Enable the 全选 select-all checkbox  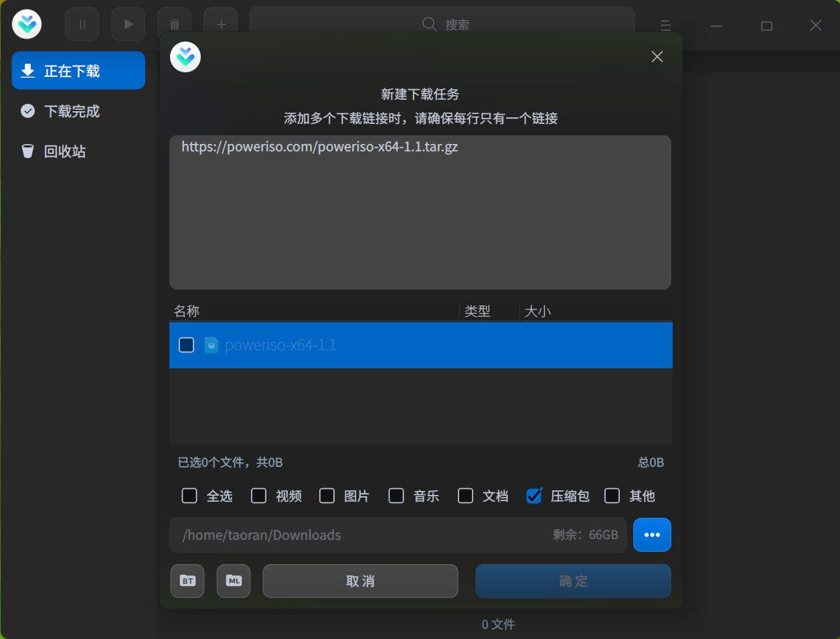pos(189,496)
